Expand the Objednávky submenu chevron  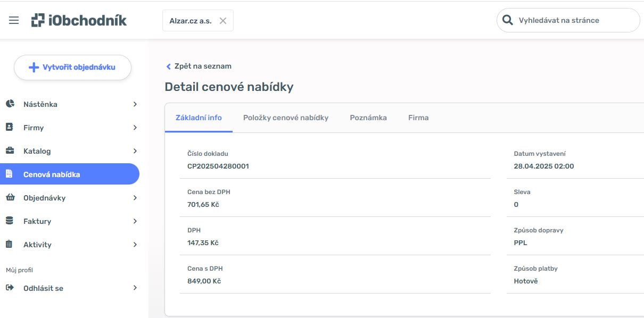pos(135,198)
